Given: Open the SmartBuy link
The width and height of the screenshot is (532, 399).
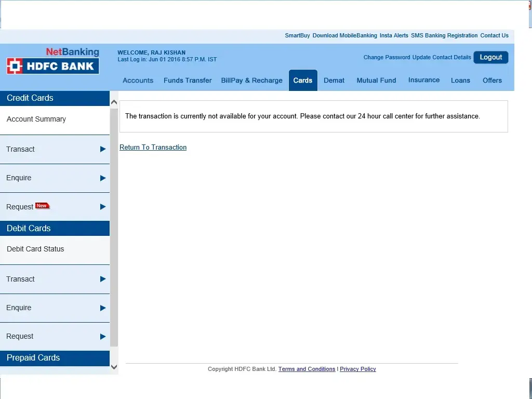Looking at the screenshot, I should tap(297, 36).
